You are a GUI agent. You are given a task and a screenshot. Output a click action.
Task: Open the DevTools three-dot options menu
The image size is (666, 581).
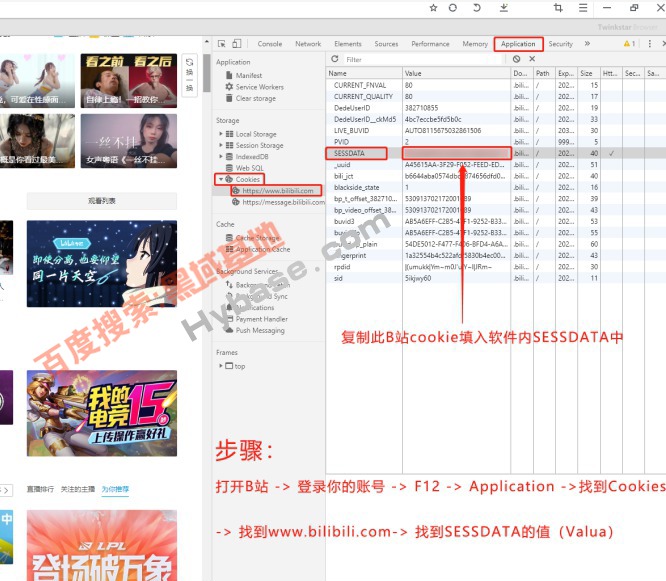[649, 44]
